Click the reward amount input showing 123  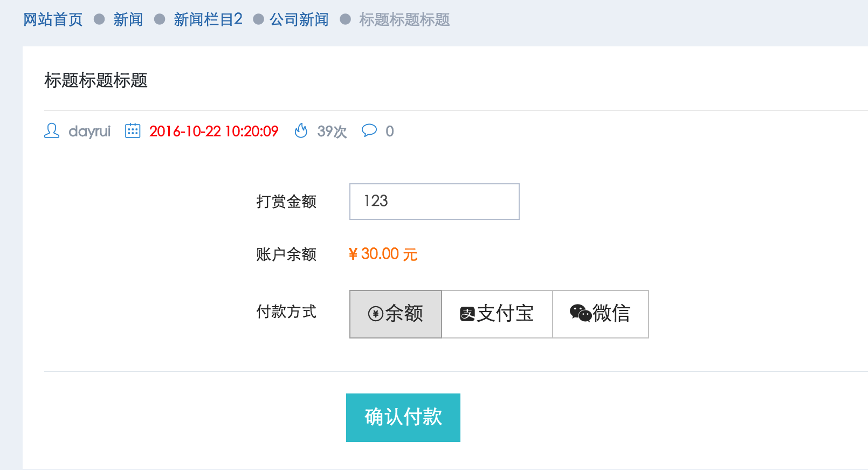pos(434,202)
